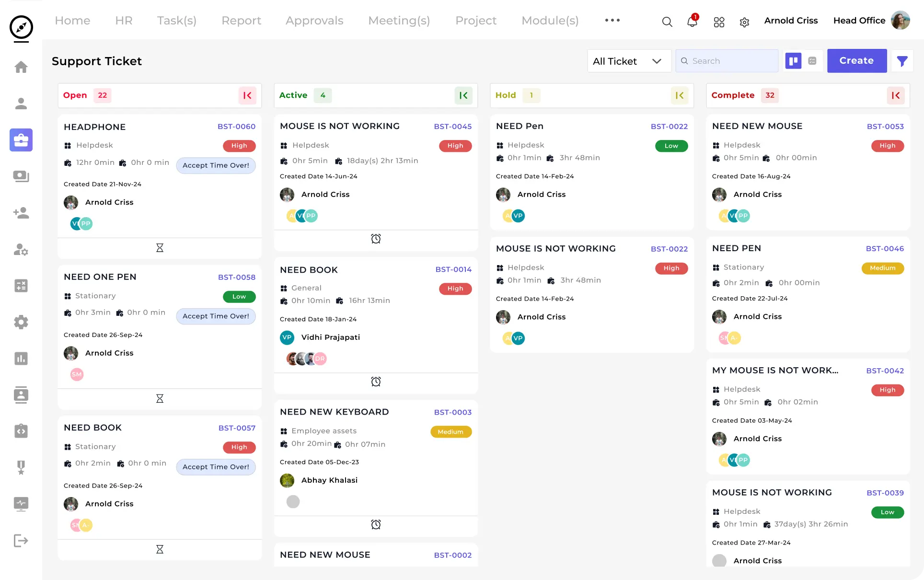Click hourglass icon on HEADPHONE ticket card
The image size is (924, 580).
pyautogui.click(x=160, y=248)
